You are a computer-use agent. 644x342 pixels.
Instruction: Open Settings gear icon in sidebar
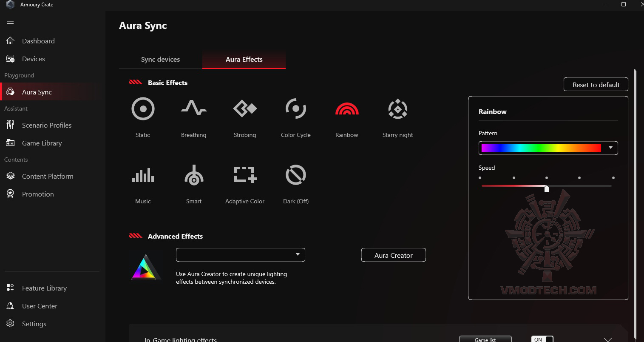pyautogui.click(x=10, y=324)
